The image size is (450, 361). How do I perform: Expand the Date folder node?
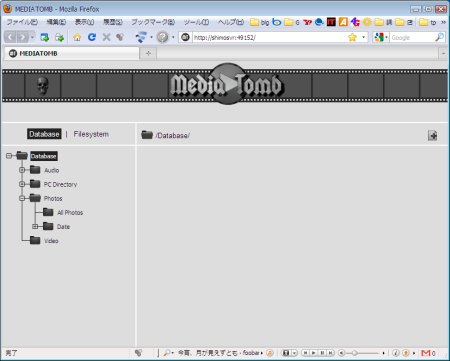[x=35, y=226]
